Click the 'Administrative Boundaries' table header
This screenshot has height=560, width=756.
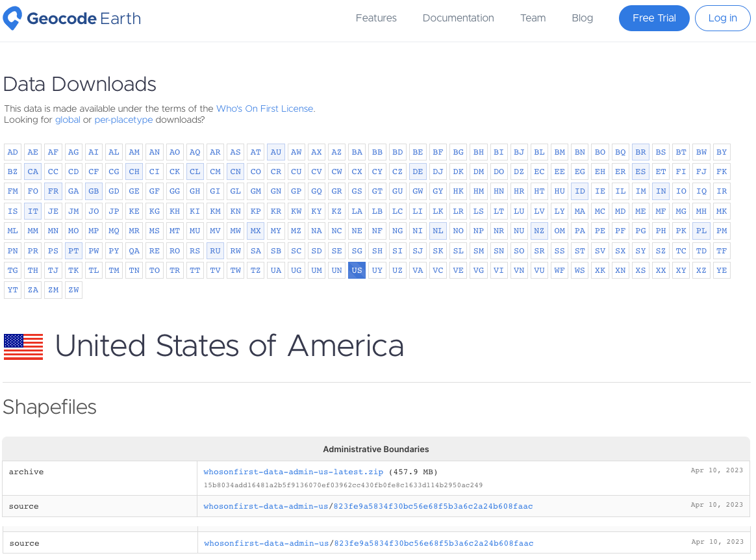[x=376, y=449]
